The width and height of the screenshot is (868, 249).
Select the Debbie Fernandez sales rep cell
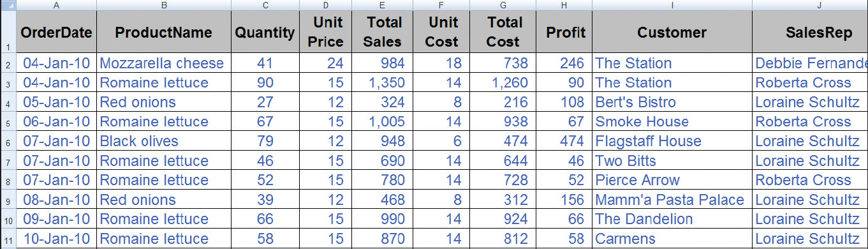(810, 63)
